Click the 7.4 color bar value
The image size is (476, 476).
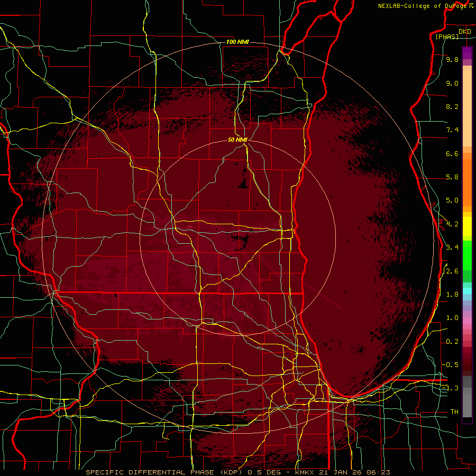click(452, 130)
